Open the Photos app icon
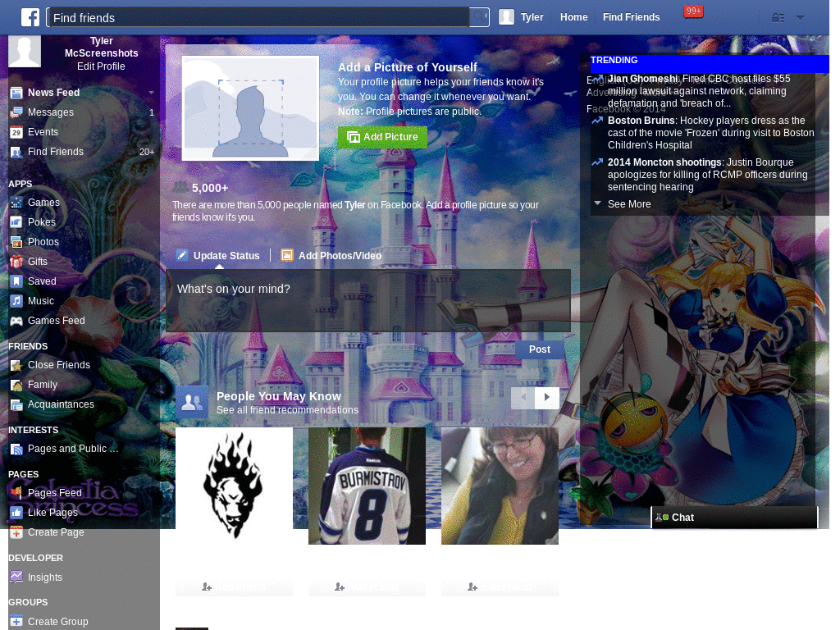Viewport: 840px width, 630px height. click(x=16, y=242)
